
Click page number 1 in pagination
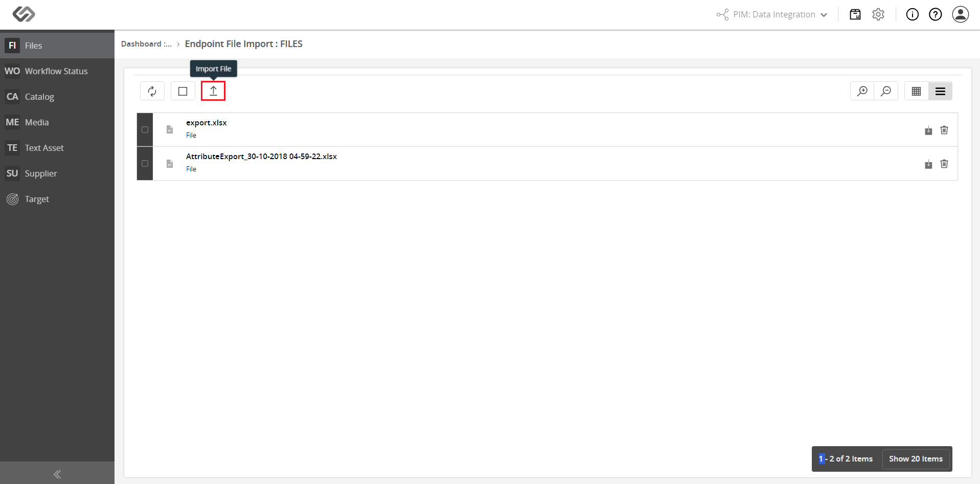[821, 459]
